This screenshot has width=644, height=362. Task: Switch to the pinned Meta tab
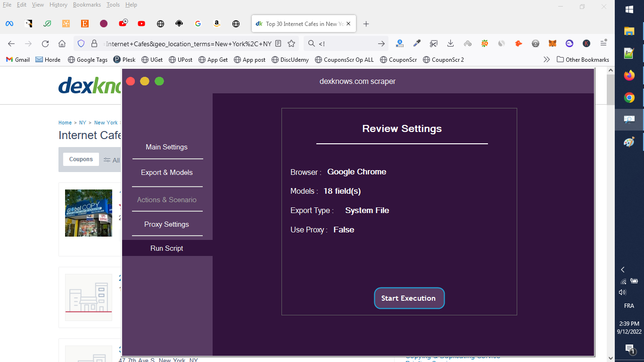tap(9, 24)
